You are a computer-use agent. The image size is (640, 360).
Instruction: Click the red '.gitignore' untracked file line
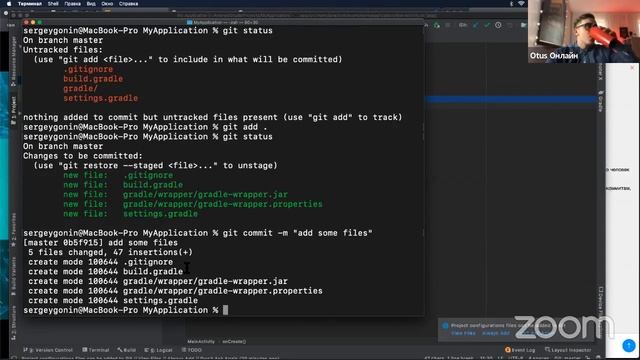[x=88, y=69]
